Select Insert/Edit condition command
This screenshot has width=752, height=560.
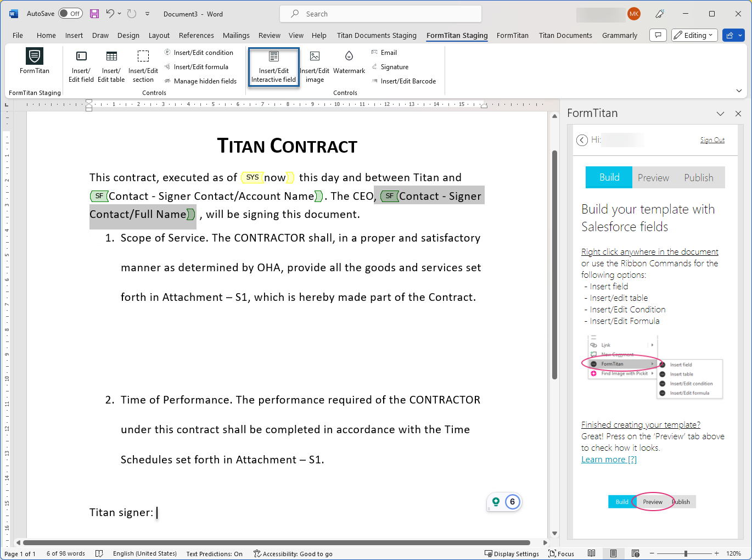click(199, 53)
